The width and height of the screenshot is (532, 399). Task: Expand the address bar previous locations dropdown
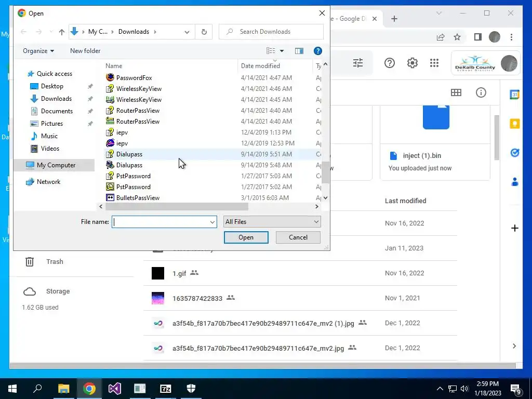[x=187, y=32]
